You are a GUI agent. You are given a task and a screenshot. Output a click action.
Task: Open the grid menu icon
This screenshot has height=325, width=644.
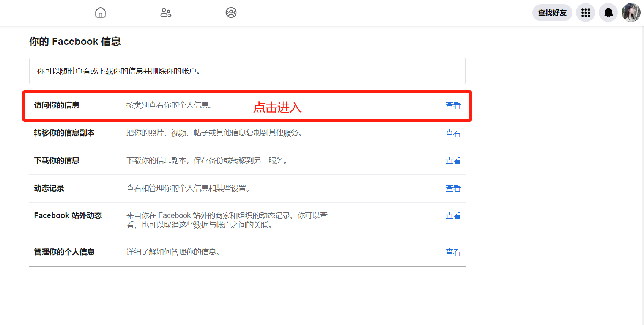click(586, 13)
